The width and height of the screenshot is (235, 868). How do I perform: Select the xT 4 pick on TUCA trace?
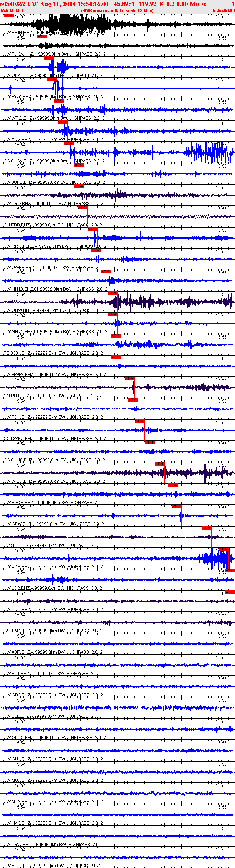pyautogui.click(x=42, y=37)
